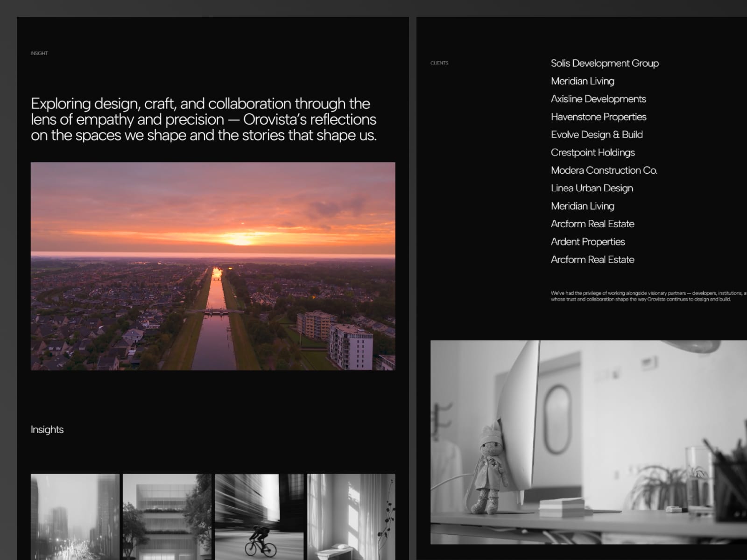Image resolution: width=747 pixels, height=560 pixels.
Task: Click the INSIGHT label at page top
Action: coord(39,53)
